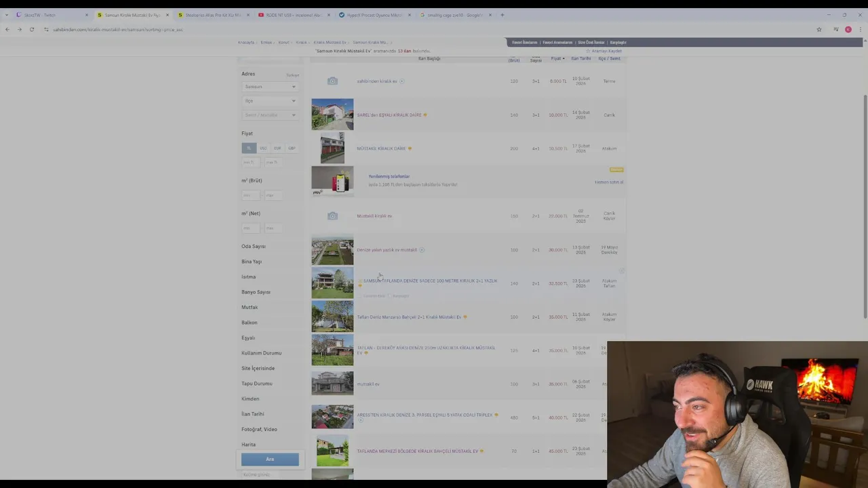Expand the Oda Sayısı filter
Image resolution: width=868 pixels, height=488 pixels.
254,247
